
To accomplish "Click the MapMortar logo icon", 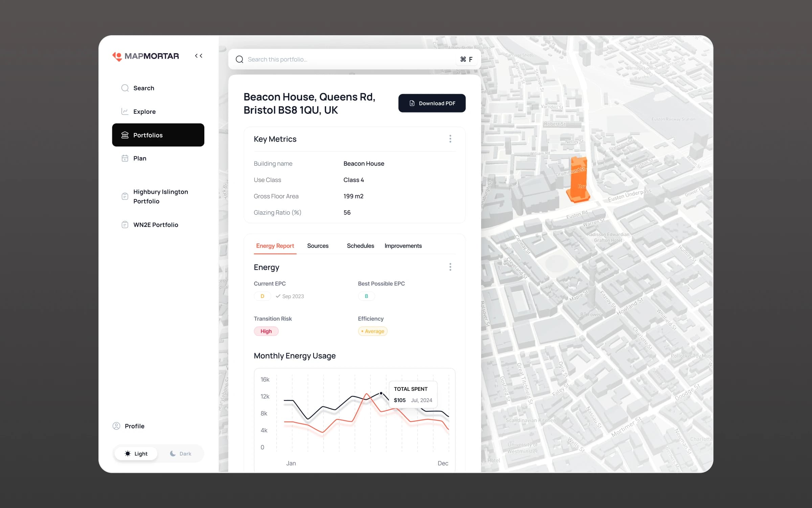I will pyautogui.click(x=117, y=56).
